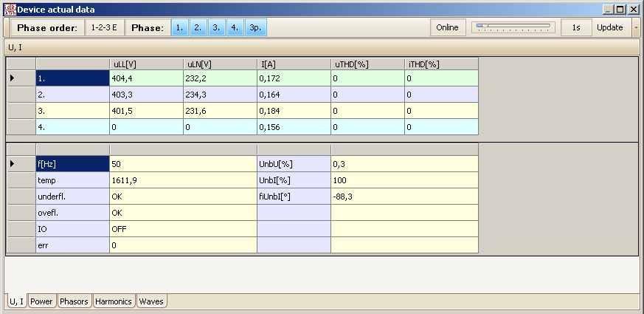The width and height of the screenshot is (644, 314).
Task: Click the iTHD[%] column header
Action: [x=442, y=64]
